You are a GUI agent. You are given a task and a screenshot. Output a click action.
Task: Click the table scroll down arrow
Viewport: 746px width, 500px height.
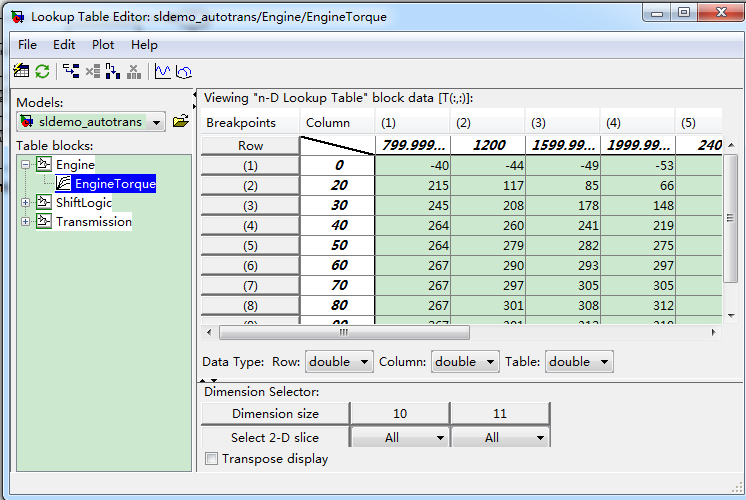[x=731, y=316]
